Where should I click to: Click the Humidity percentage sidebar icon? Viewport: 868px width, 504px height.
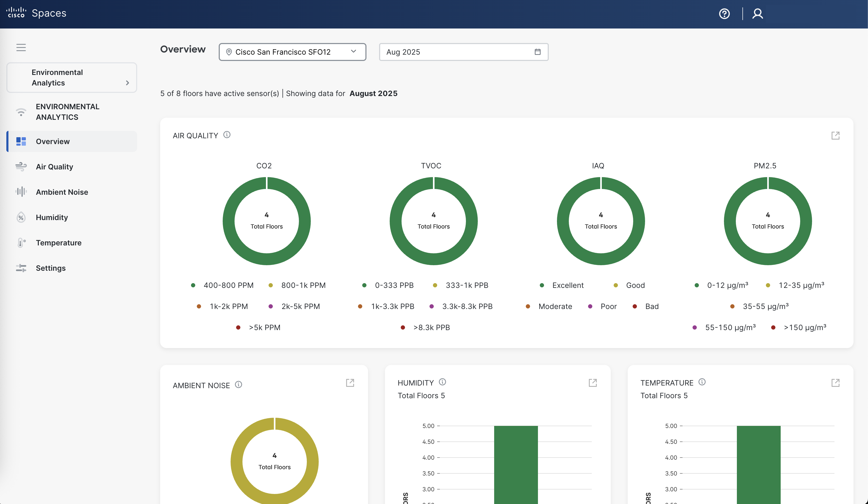[x=21, y=217]
